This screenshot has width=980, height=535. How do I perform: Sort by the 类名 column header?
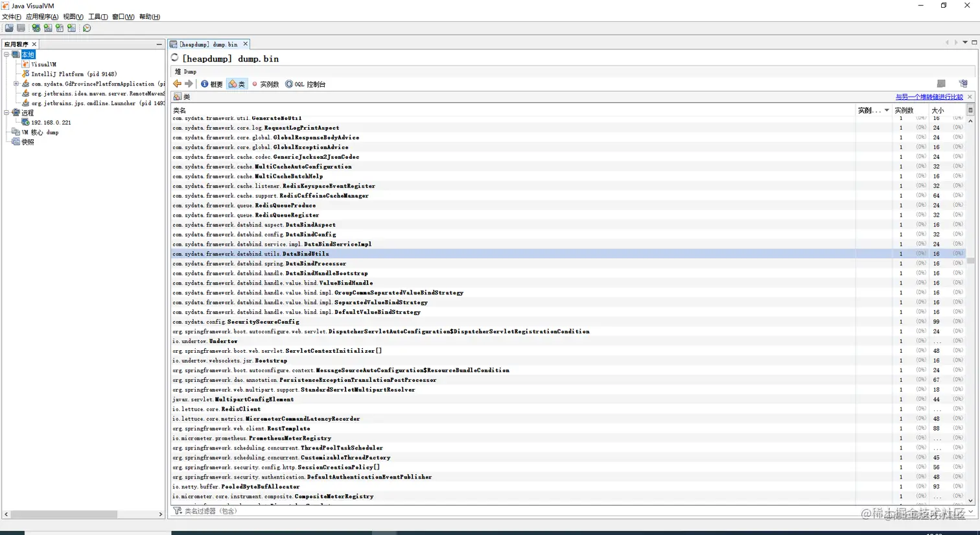coord(513,110)
